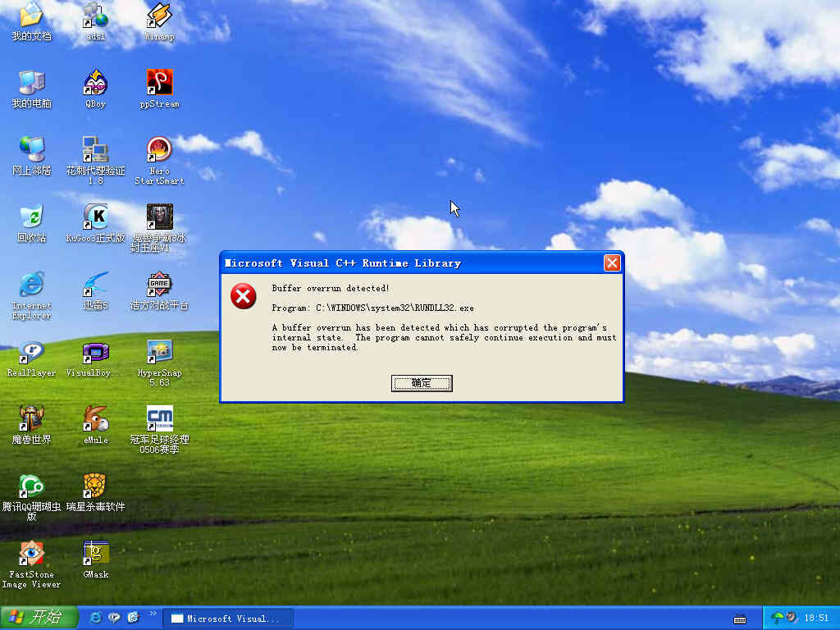Select the FastStone Image Viewer shortcut
This screenshot has width=840, height=630.
32,564
